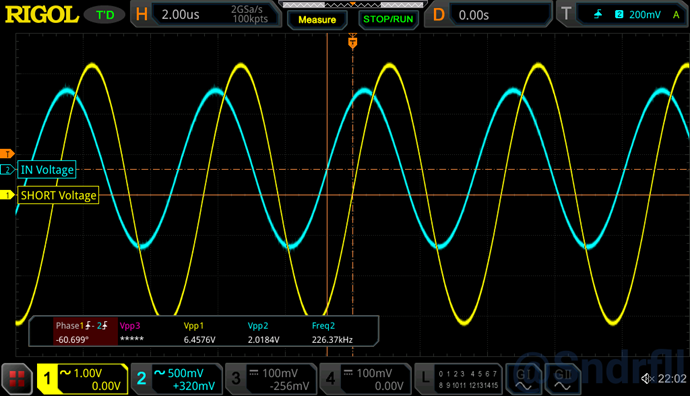Select the channel 1 ground reference marker
This screenshot has height=396, width=690.
click(7, 195)
